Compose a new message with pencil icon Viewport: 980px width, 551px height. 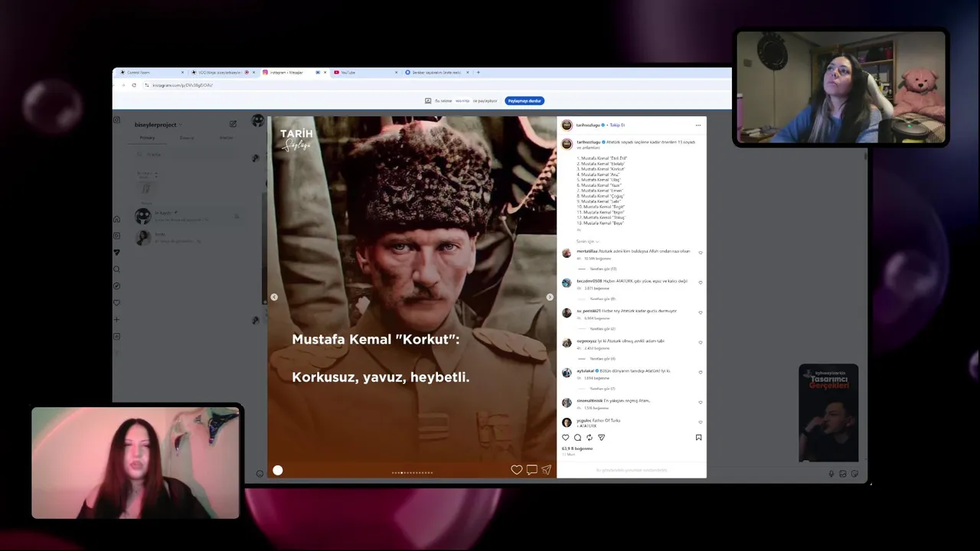tap(233, 124)
